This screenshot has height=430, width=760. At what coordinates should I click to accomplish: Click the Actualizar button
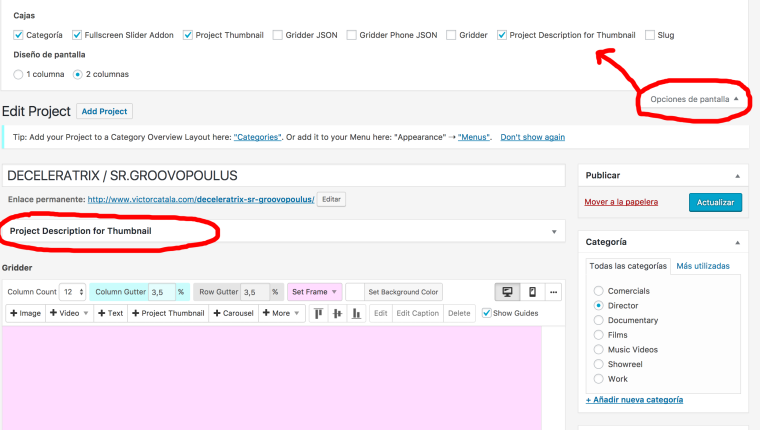(x=715, y=202)
